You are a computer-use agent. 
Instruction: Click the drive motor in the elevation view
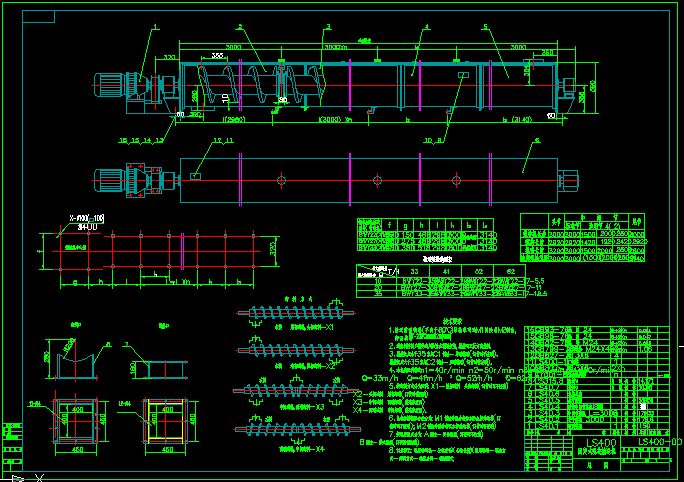pyautogui.click(x=109, y=85)
